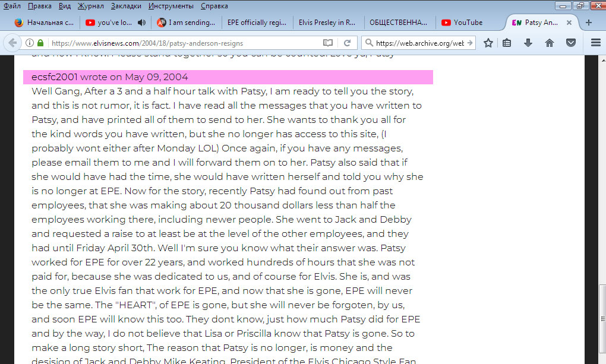
Task: Switch to the ОБЩЕСТВЕННА... tab
Action: click(x=399, y=23)
